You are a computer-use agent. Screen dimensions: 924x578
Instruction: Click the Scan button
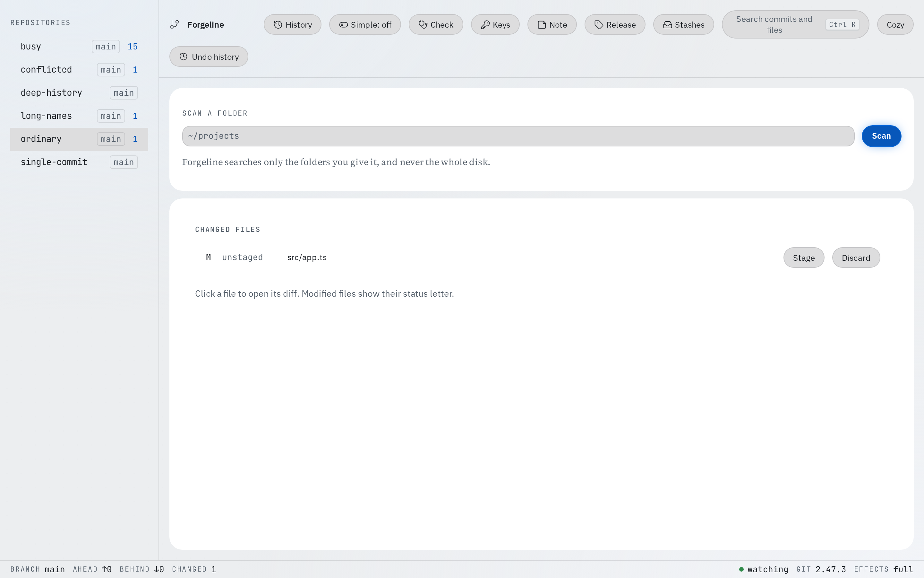(x=881, y=136)
